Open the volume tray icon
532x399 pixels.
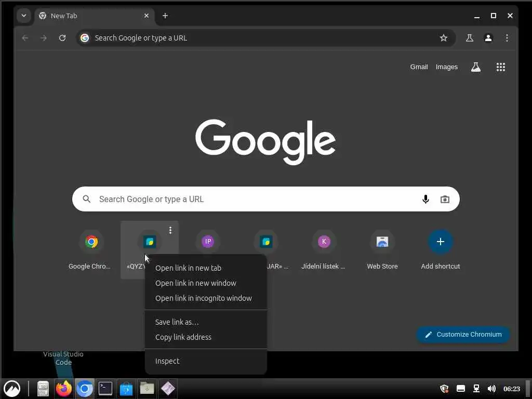pos(491,389)
